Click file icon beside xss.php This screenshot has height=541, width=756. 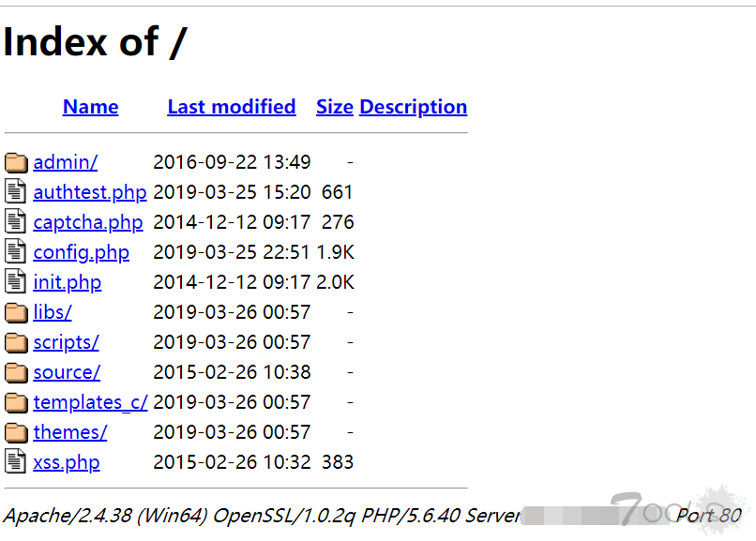[x=16, y=462]
